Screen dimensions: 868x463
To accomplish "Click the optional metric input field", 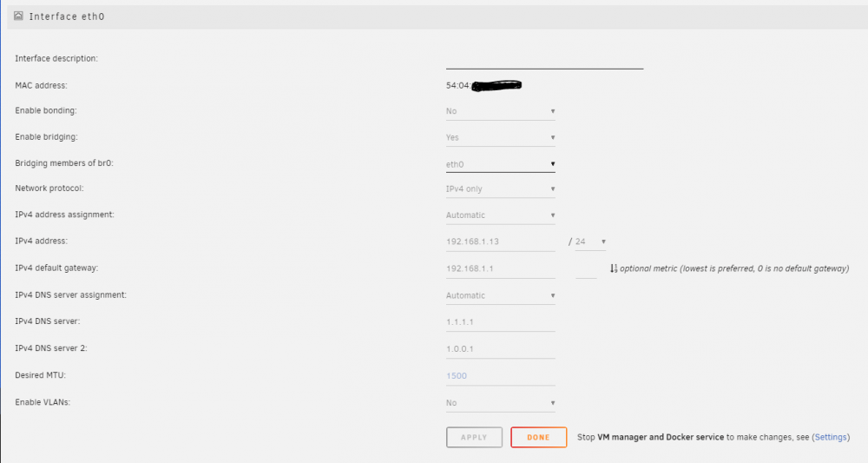I will (x=586, y=269).
